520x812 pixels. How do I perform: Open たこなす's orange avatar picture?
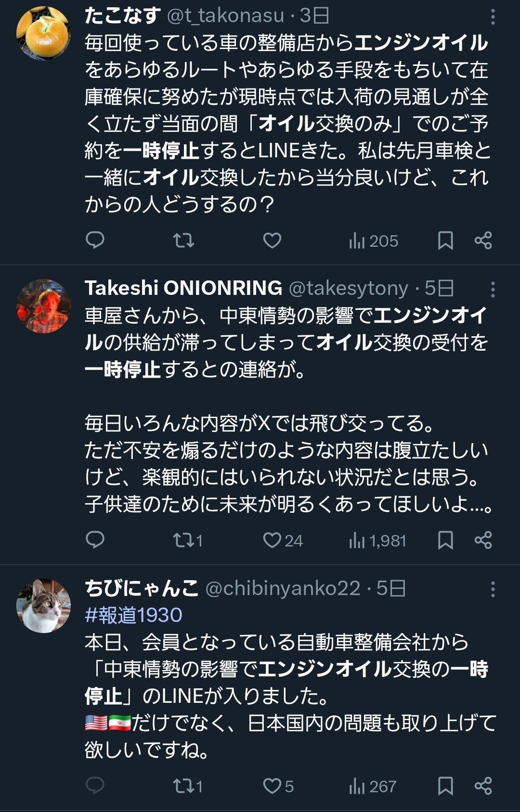coord(43,33)
